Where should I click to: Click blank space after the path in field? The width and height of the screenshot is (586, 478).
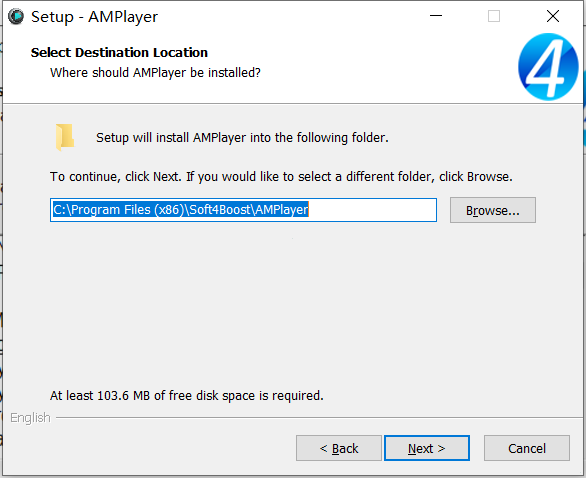tap(372, 210)
